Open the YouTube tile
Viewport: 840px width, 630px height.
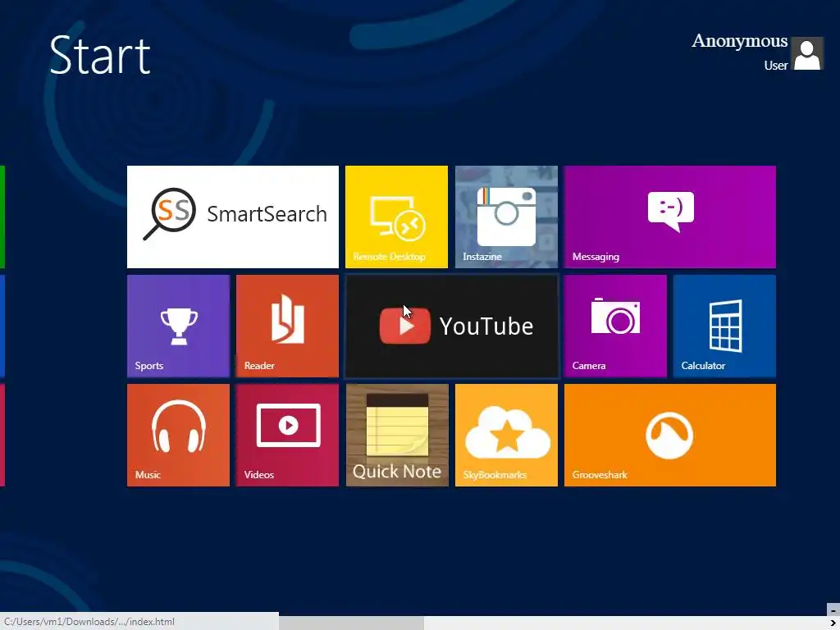(x=452, y=326)
